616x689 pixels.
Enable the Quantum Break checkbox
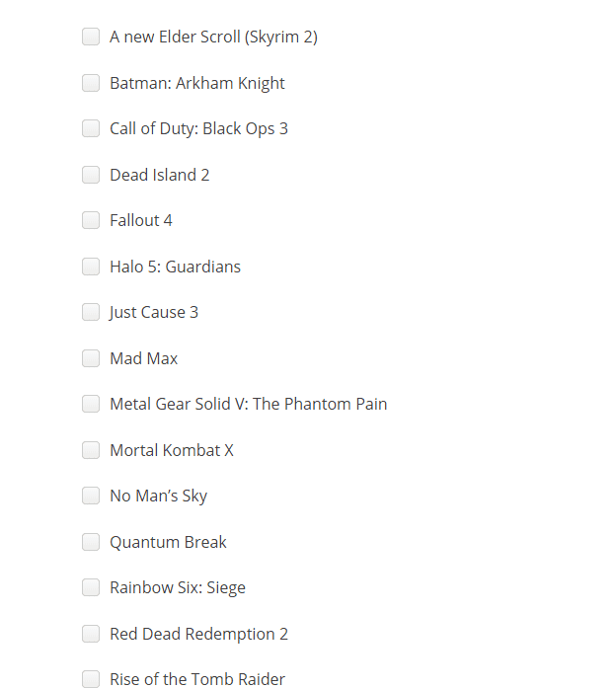91,542
